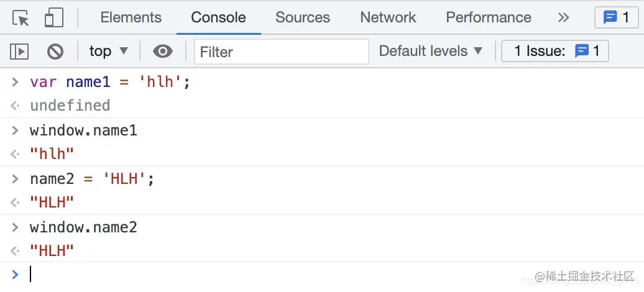
Task: Clear the console with the ban icon
Action: 55,52
